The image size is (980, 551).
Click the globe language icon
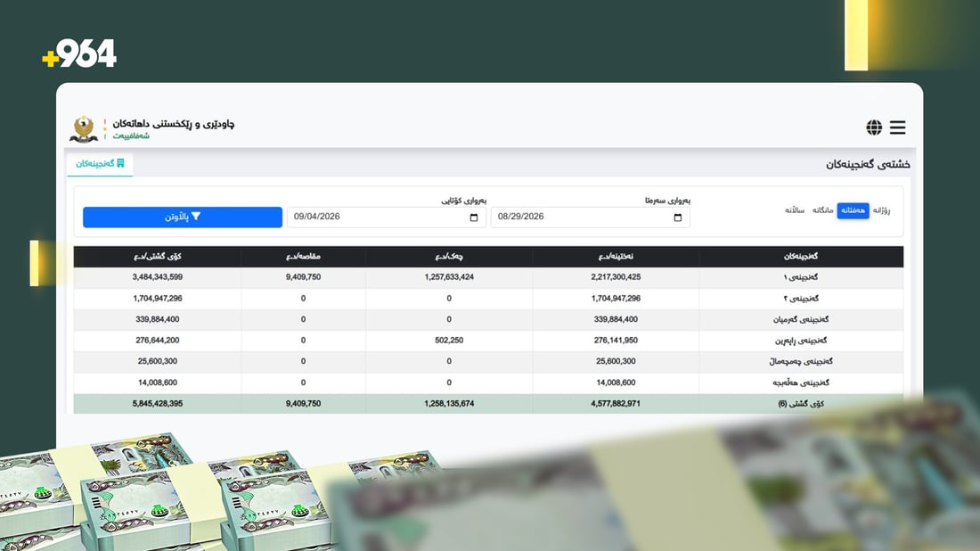[x=874, y=127]
